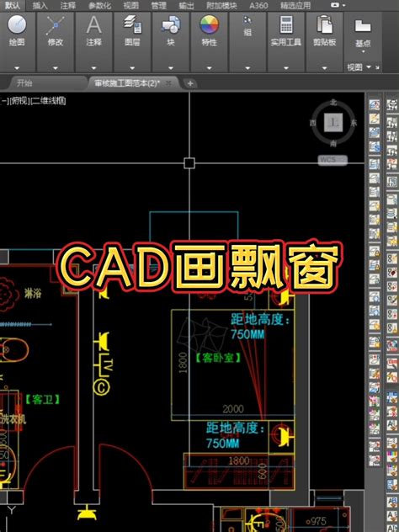399x532 pixels.
Task: Switch to the 默认 ribbon tab
Action: coord(13,5)
